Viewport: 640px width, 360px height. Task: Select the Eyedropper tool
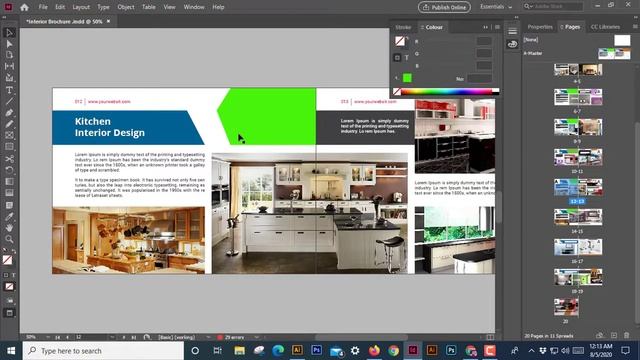9,216
